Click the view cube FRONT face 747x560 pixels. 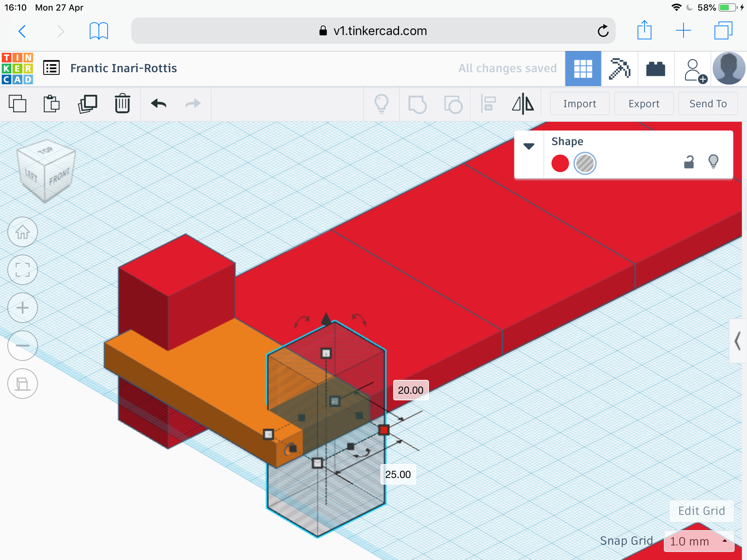pos(59,177)
